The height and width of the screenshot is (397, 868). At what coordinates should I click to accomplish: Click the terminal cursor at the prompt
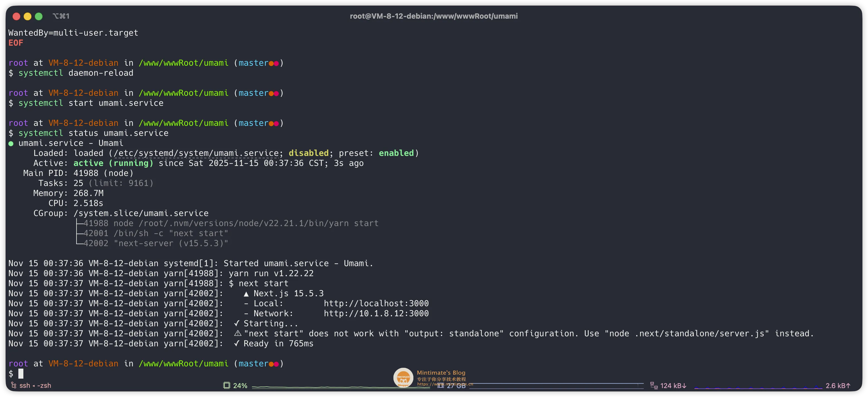(x=21, y=373)
